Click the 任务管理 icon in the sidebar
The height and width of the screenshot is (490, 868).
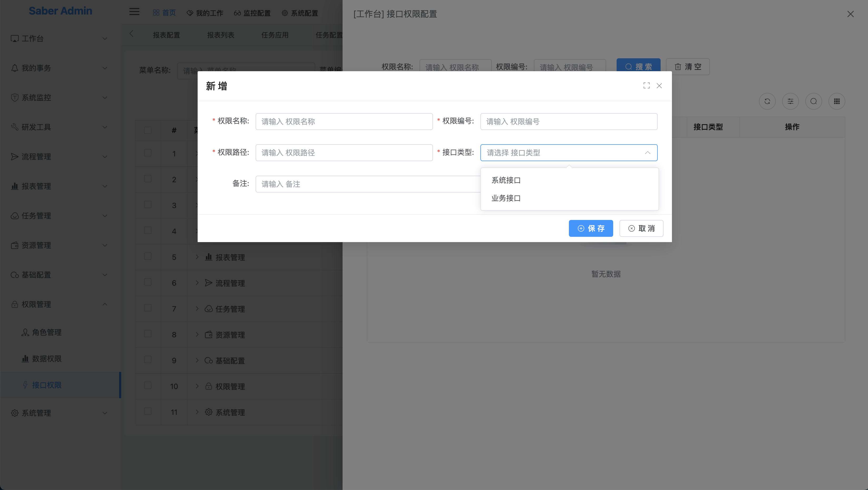tap(14, 216)
